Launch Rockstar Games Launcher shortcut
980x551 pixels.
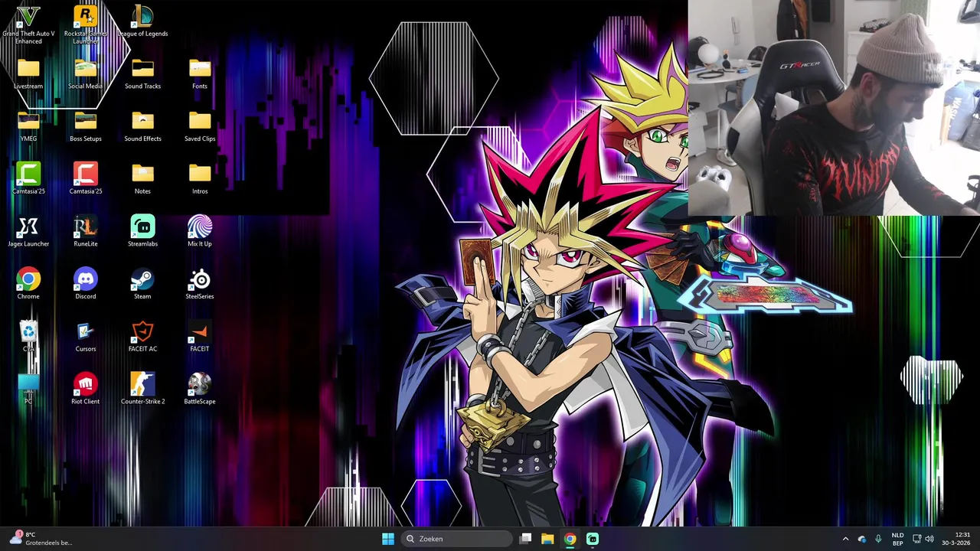(86, 24)
